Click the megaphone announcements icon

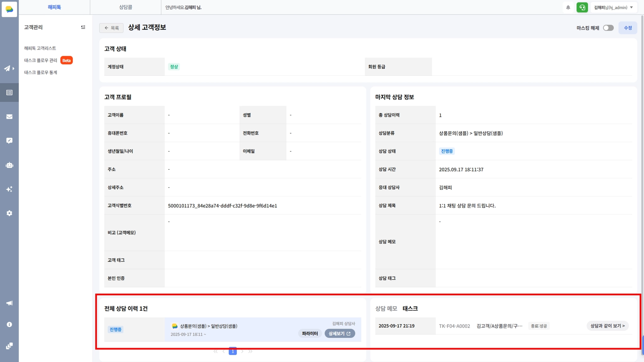point(9,303)
